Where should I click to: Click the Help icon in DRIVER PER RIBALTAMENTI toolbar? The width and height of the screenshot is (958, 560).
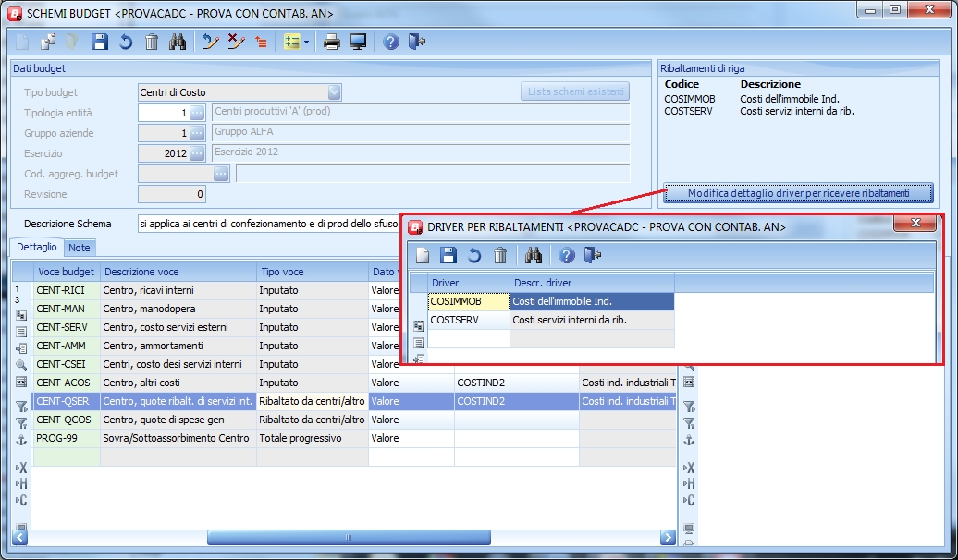[566, 255]
